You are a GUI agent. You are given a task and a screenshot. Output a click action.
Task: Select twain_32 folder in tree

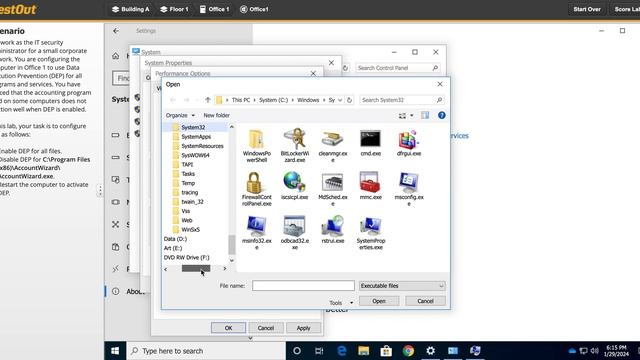192,202
